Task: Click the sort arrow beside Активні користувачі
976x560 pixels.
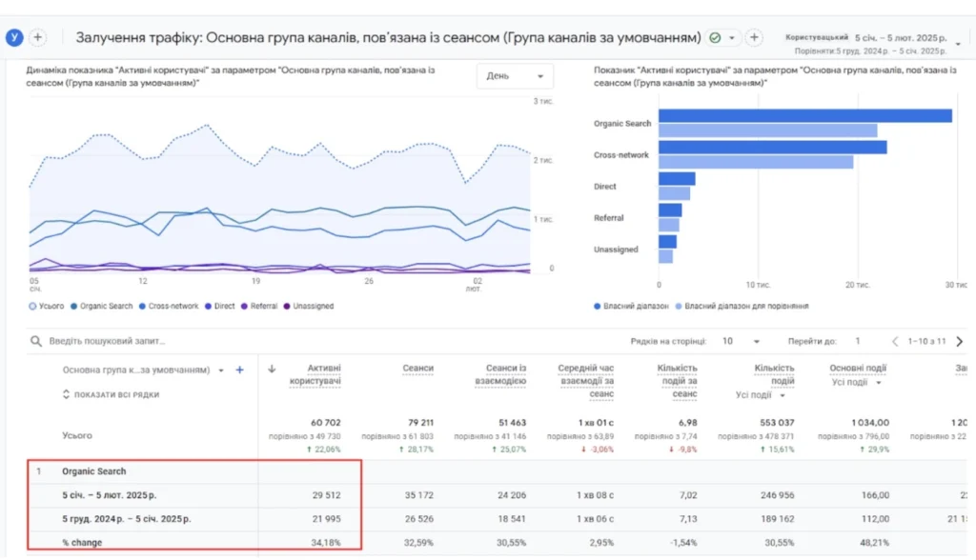Action: [272, 369]
